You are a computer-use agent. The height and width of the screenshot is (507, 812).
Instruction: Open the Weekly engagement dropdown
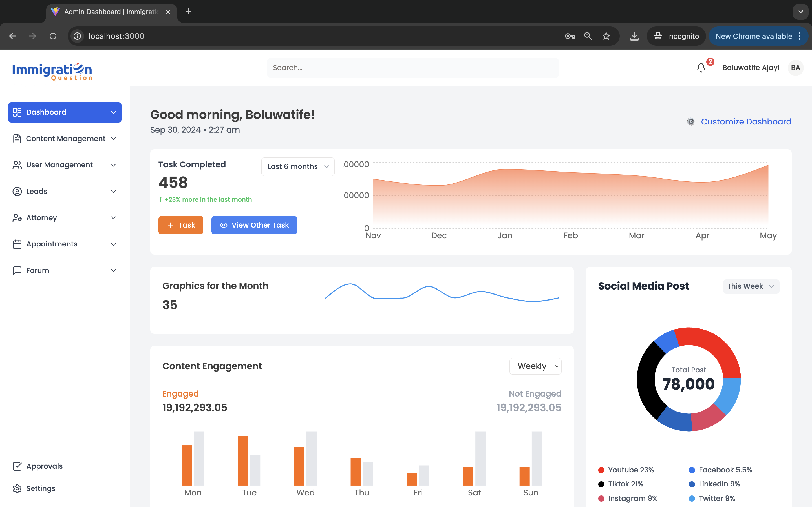coord(535,366)
